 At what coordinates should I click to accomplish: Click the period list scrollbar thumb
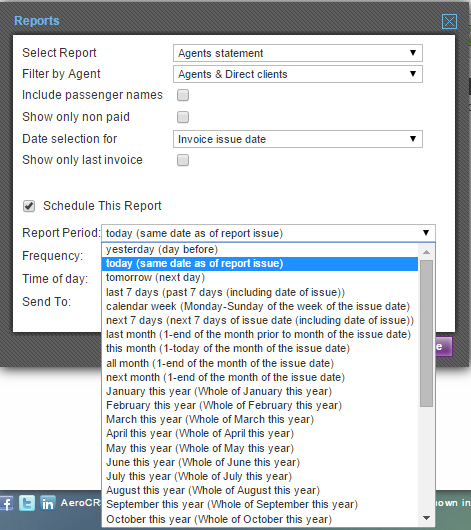[426, 333]
